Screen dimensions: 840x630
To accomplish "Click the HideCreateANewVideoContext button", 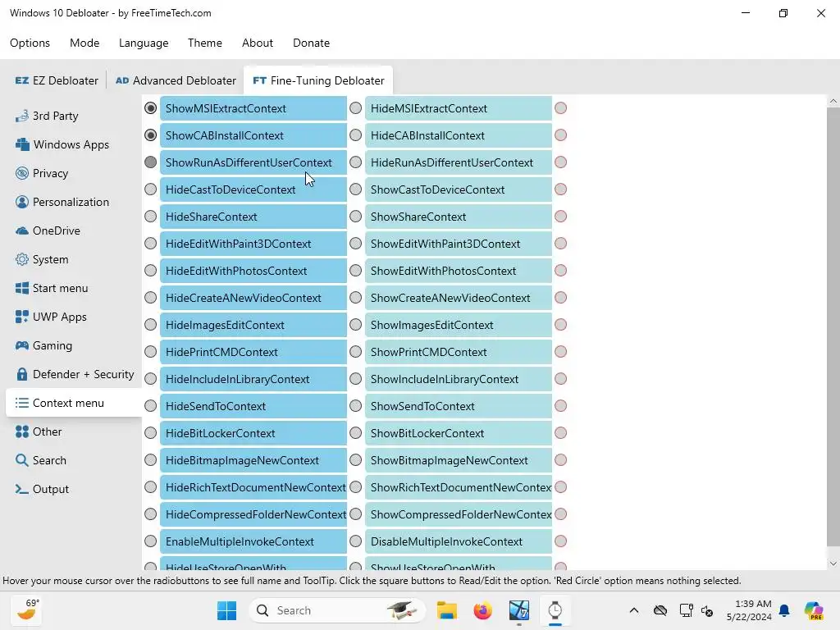I will [253, 298].
